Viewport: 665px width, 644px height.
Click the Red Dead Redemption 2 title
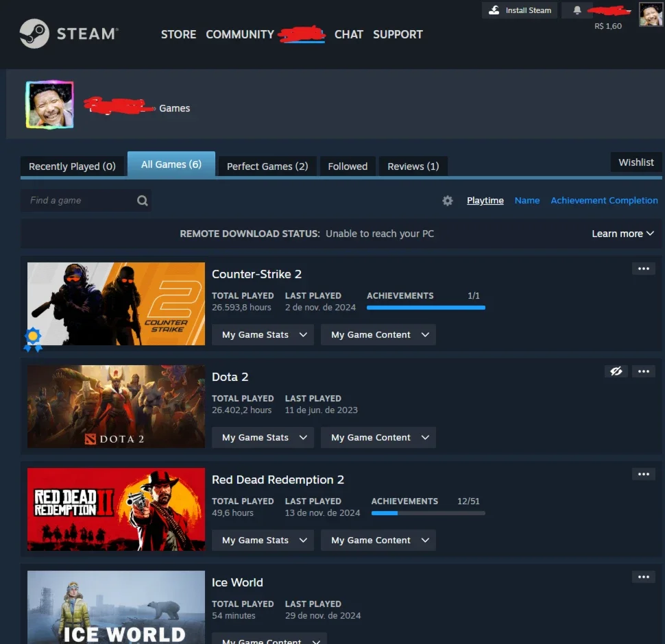pos(278,480)
